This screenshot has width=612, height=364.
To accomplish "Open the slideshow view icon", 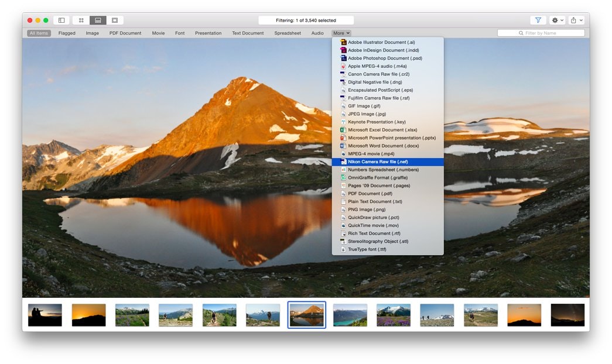I will (x=114, y=19).
